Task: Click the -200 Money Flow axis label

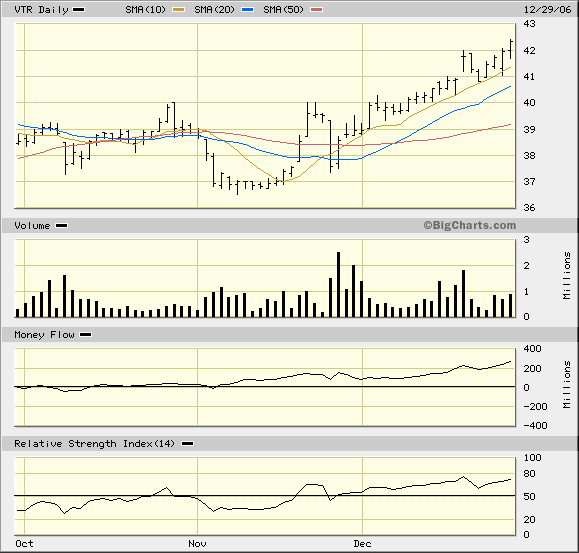Action: (x=535, y=406)
